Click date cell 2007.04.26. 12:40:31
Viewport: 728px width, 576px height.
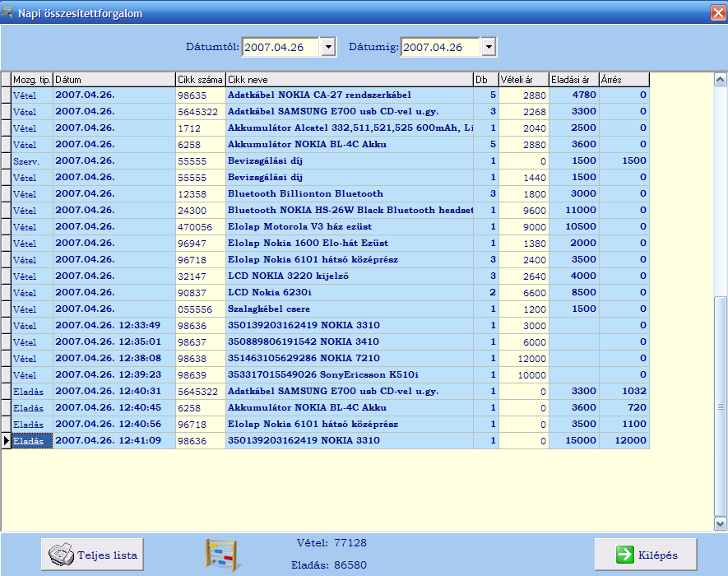pyautogui.click(x=114, y=392)
